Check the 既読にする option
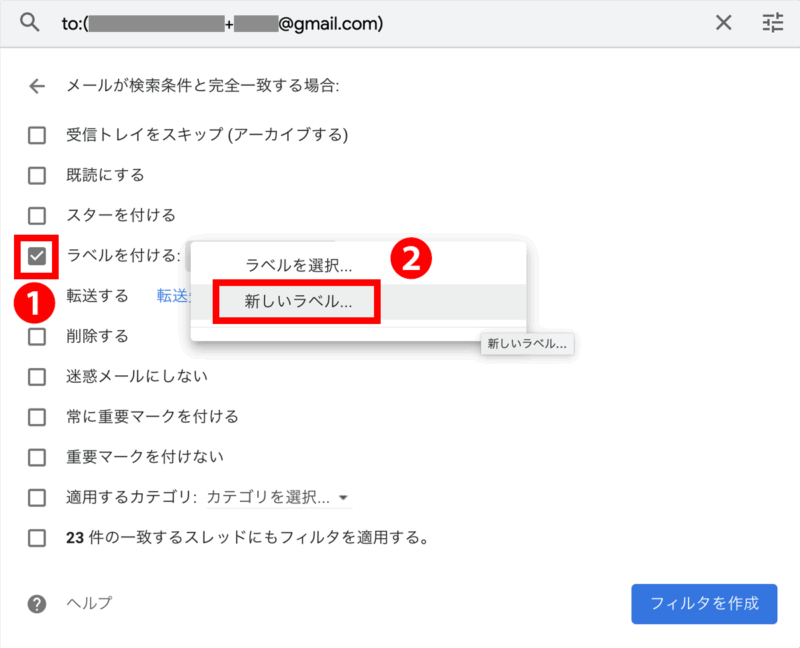The height and width of the screenshot is (648, 800). (37, 175)
